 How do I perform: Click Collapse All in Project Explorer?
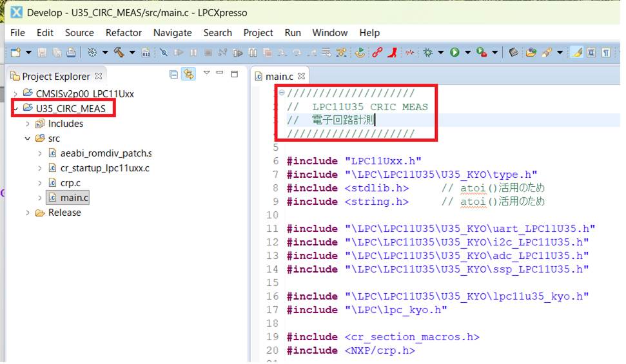[x=173, y=75]
